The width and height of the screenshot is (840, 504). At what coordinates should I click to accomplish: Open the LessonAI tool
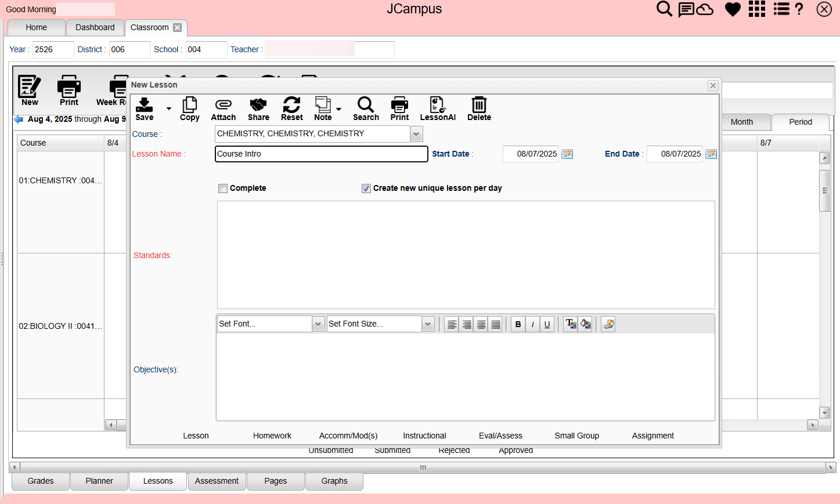[x=438, y=109]
